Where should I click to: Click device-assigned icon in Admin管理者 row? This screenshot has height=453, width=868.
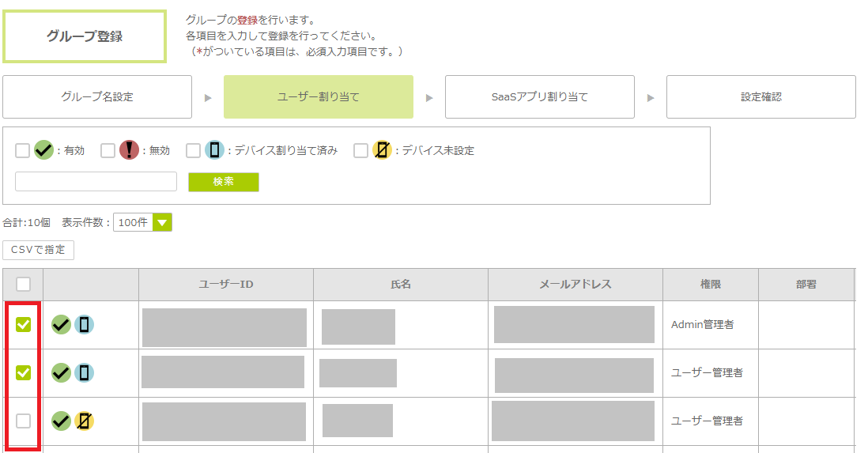click(x=85, y=324)
